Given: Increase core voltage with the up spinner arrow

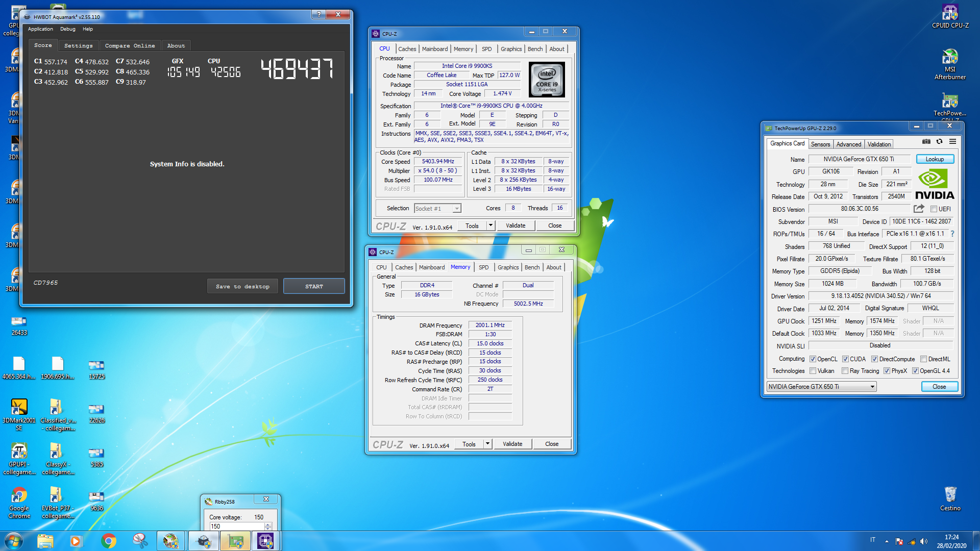Looking at the screenshot, I should click(268, 524).
